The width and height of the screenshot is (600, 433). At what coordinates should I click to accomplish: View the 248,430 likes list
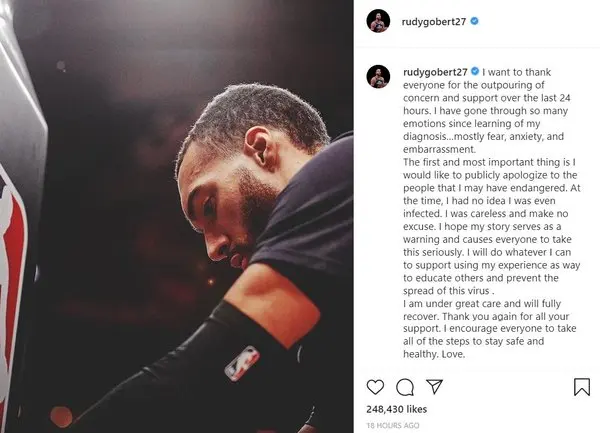click(396, 409)
